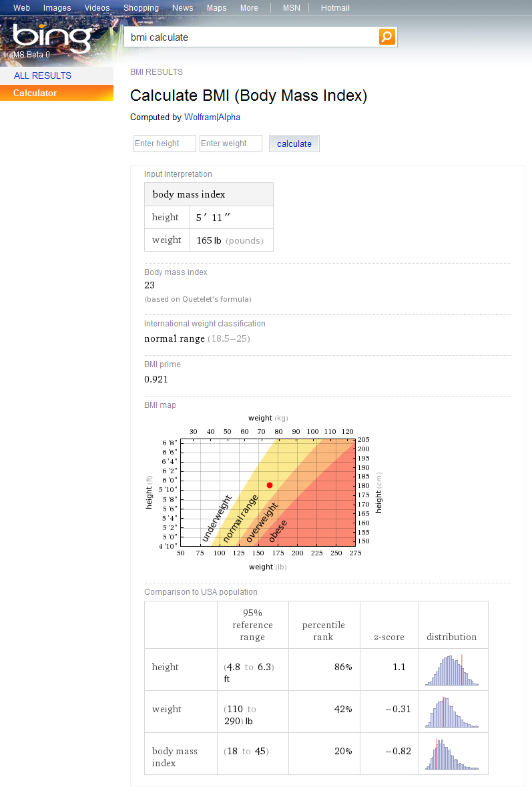The height and width of the screenshot is (793, 532).
Task: Open Maps from the top navigation
Action: coord(216,8)
